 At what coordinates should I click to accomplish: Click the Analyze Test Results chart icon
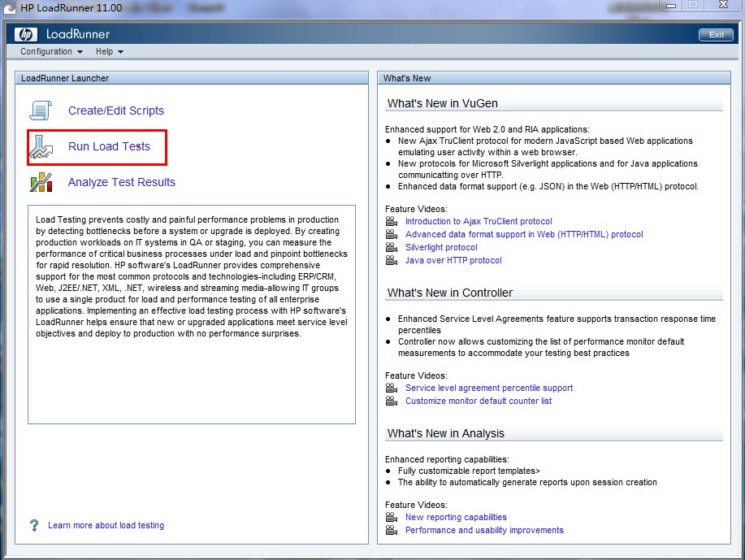(x=41, y=182)
